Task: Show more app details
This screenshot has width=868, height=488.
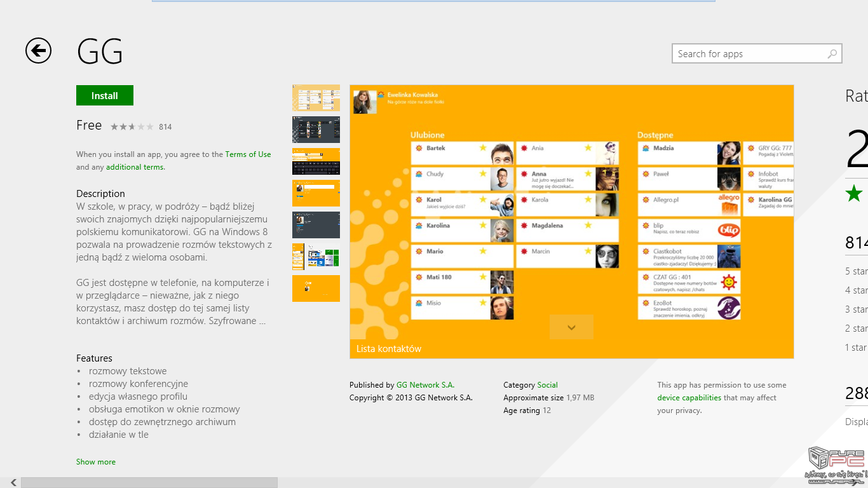Action: pyautogui.click(x=96, y=462)
